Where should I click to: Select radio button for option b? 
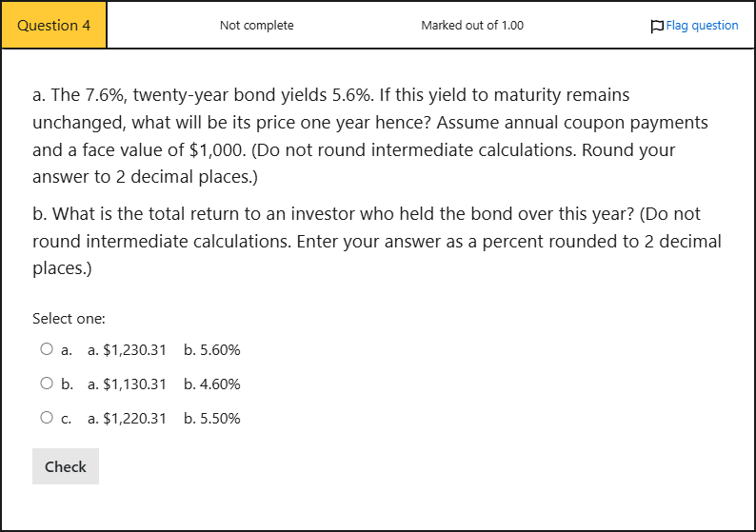[47, 384]
